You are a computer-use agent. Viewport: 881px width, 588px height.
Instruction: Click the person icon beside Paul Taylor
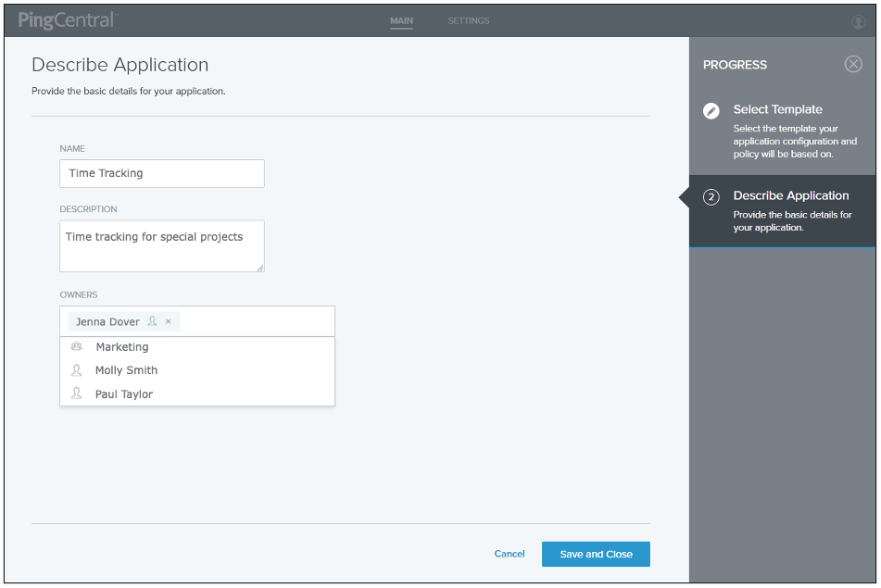[x=77, y=394]
